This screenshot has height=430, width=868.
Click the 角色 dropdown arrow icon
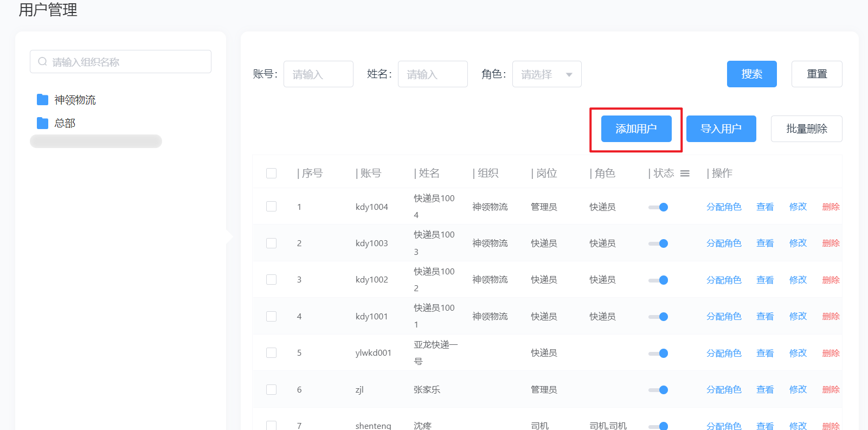(x=569, y=75)
